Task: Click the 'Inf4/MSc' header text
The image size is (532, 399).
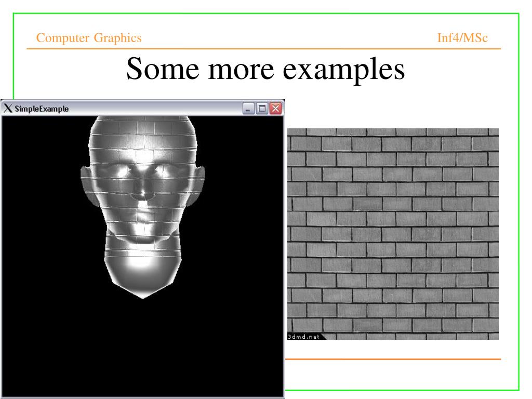Action: coord(462,37)
